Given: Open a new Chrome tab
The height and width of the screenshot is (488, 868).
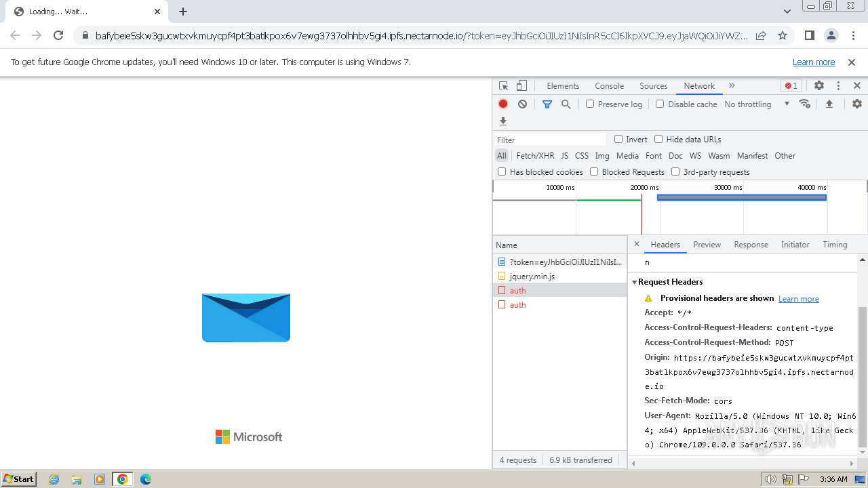Looking at the screenshot, I should pyautogui.click(x=183, y=12).
